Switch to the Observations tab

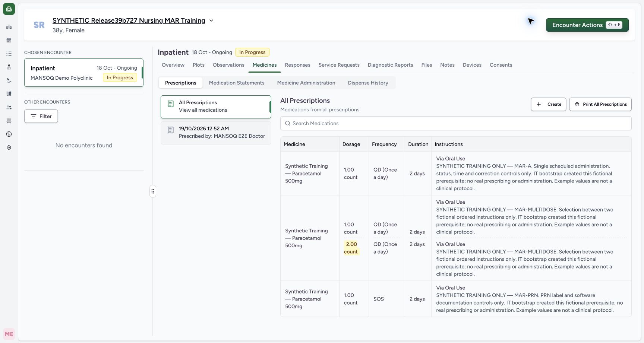[x=228, y=65]
